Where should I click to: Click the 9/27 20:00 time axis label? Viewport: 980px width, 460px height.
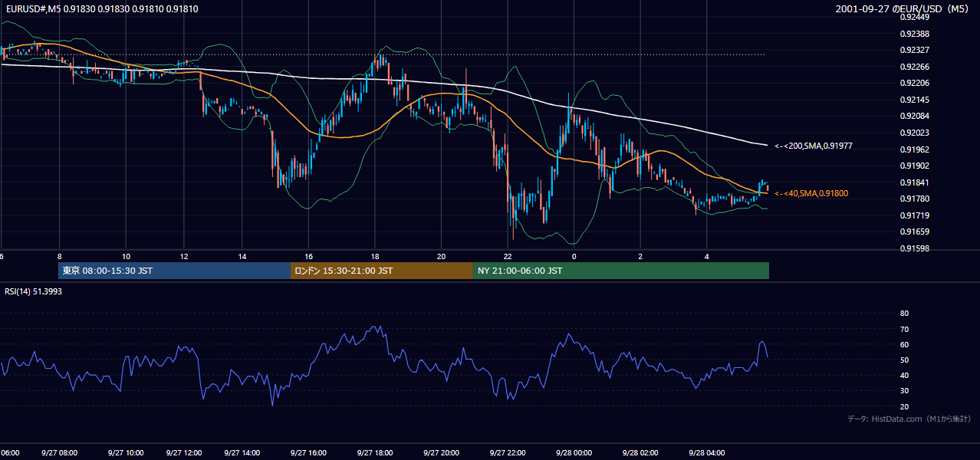pyautogui.click(x=440, y=453)
